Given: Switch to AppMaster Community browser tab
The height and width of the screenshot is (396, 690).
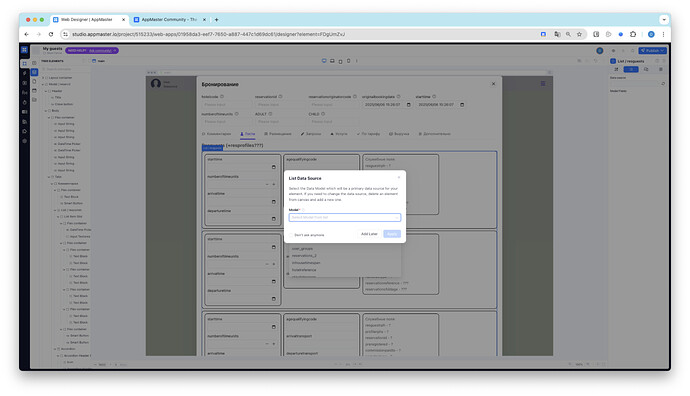Looking at the screenshot, I should tap(169, 20).
